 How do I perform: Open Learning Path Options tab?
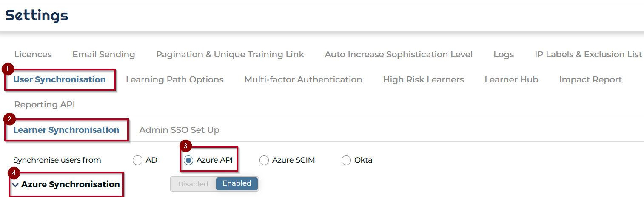pyautogui.click(x=175, y=79)
